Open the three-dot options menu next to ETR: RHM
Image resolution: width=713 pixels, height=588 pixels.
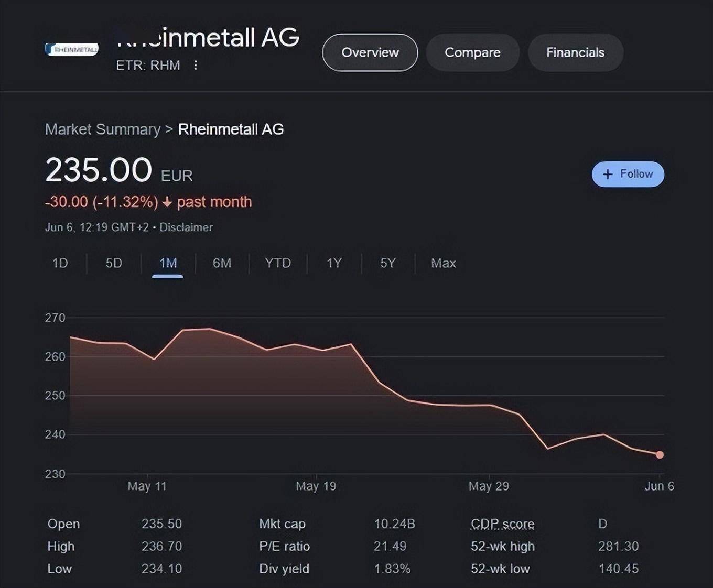[x=196, y=65]
